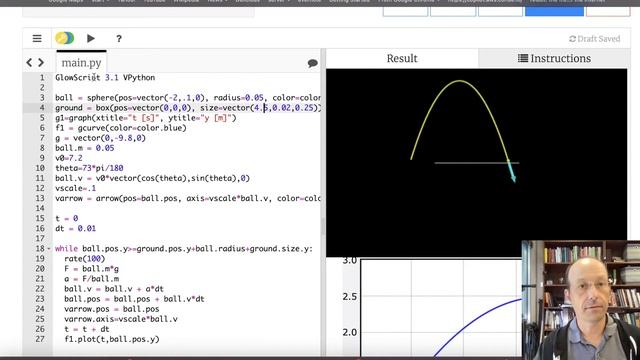Place the cursor in line 4 ground box code
Viewport: 640px width, 360px height.
[188, 108]
